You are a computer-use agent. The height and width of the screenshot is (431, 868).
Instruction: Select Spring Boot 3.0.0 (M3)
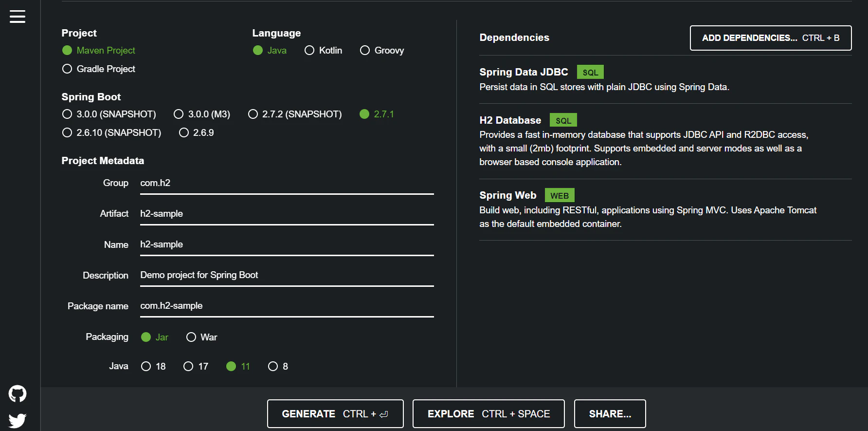202,114
